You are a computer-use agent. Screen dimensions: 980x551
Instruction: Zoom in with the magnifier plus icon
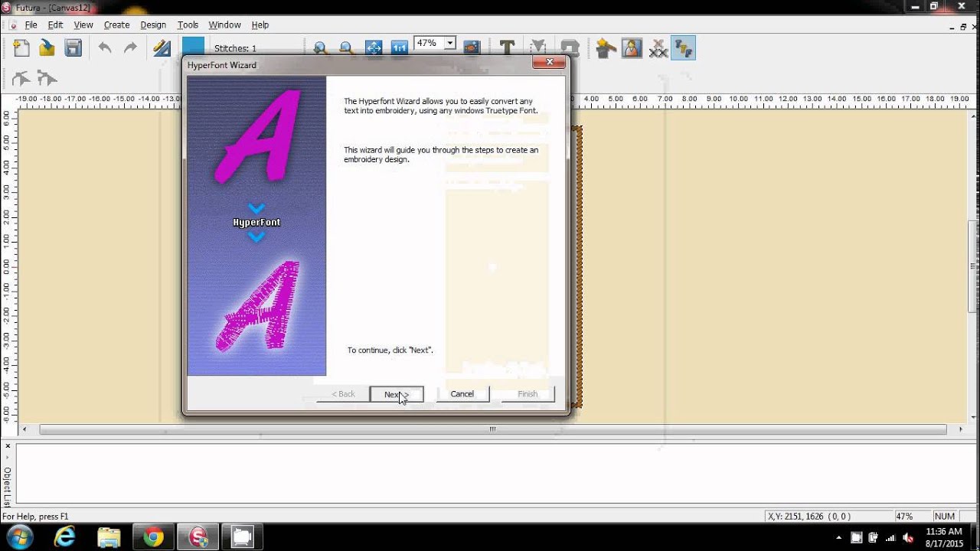tap(321, 48)
